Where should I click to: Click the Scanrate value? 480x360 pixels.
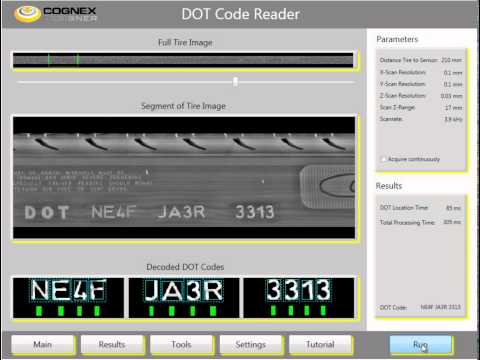pos(453,119)
